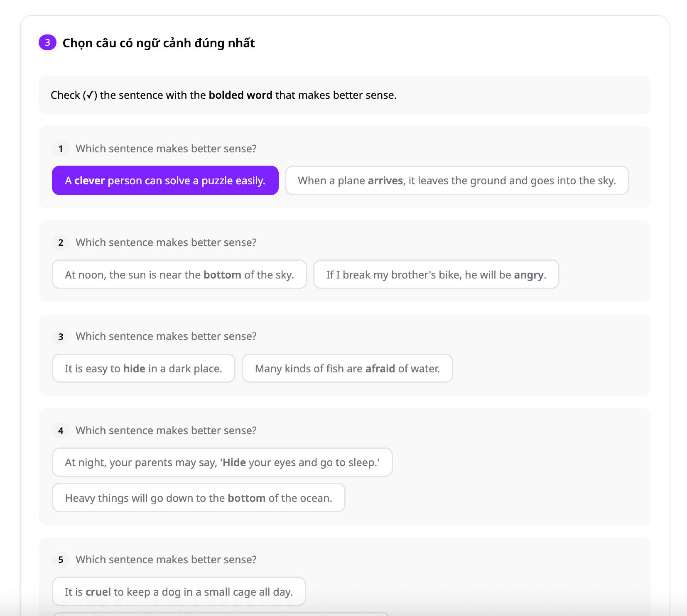Pick 'At noon, the sun is near the bottom'
The image size is (687, 616).
179,274
